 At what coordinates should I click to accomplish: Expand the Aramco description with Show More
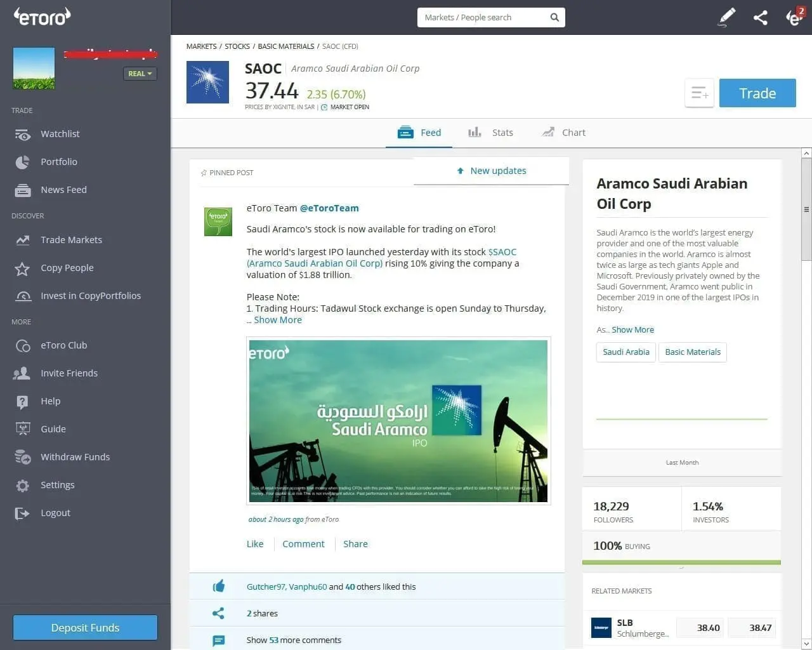632,329
